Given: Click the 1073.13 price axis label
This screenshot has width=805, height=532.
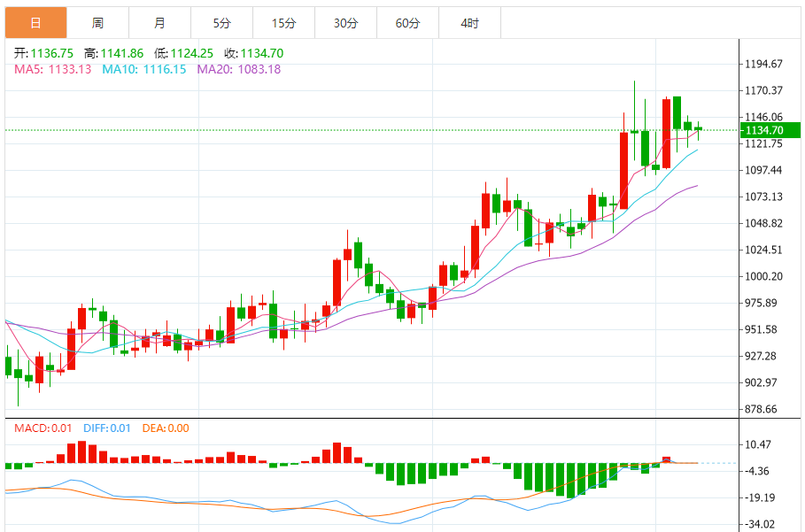Looking at the screenshot, I should [x=764, y=197].
